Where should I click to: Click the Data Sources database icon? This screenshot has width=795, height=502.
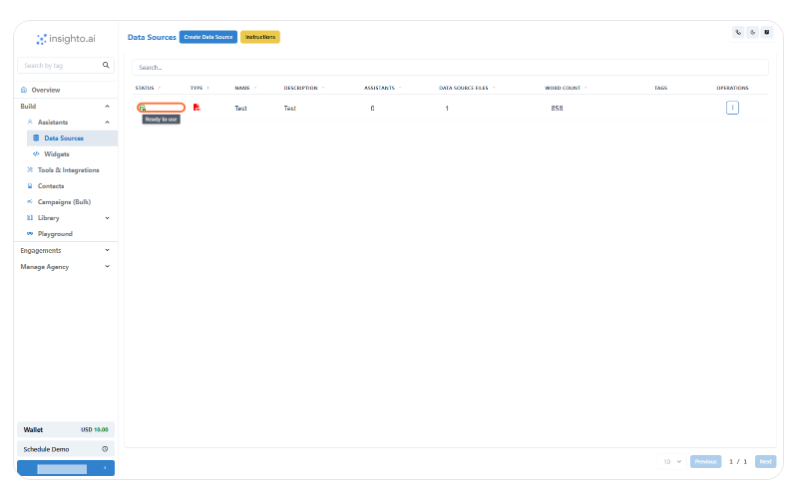click(x=36, y=138)
